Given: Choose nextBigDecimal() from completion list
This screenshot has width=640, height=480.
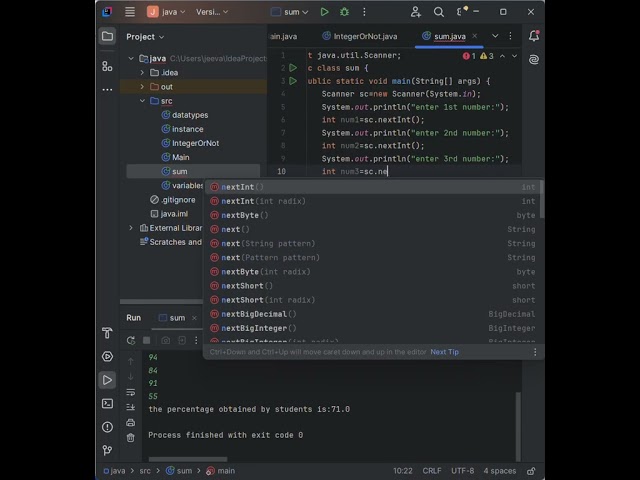Looking at the screenshot, I should point(372,314).
